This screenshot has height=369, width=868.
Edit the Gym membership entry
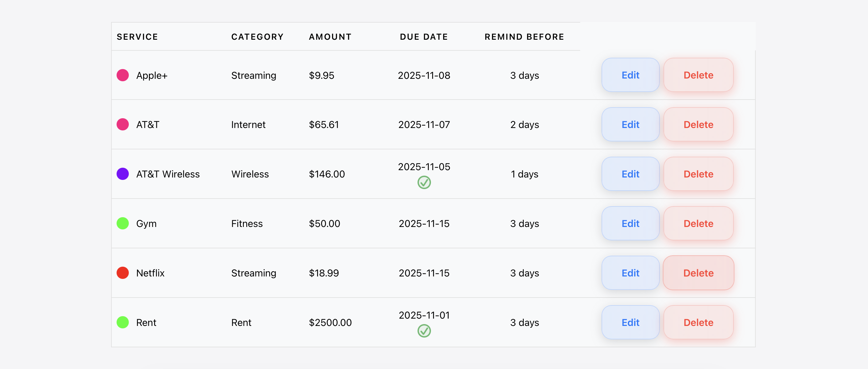coord(630,223)
